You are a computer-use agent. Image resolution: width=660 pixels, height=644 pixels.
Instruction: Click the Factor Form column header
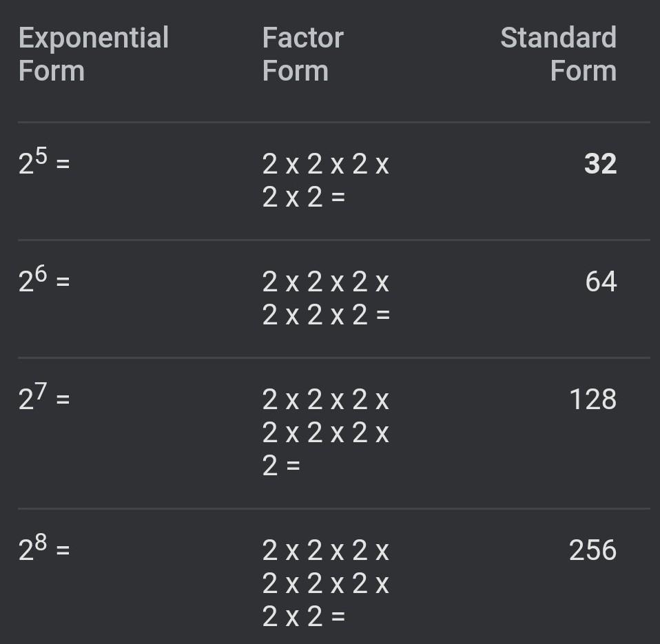point(302,54)
